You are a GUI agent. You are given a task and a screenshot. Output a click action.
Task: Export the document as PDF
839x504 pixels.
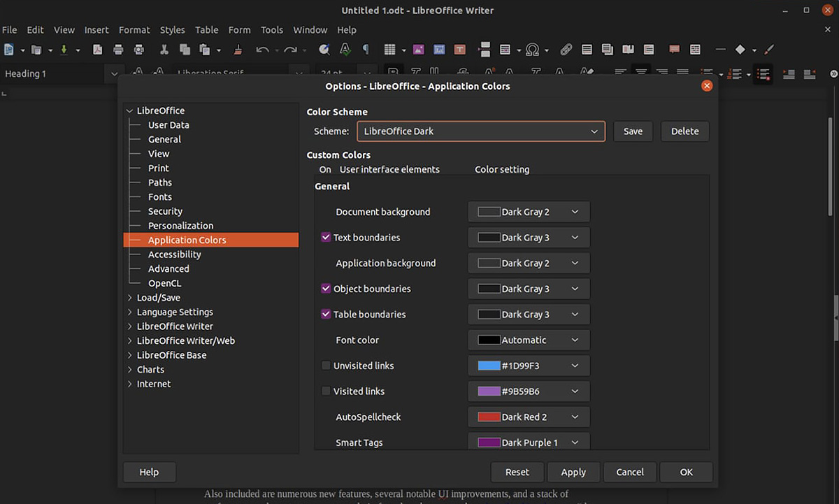click(x=98, y=50)
